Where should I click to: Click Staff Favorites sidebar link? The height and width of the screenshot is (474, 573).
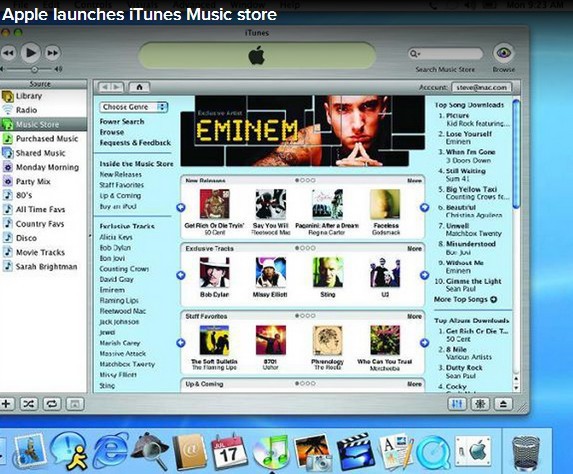(x=122, y=185)
